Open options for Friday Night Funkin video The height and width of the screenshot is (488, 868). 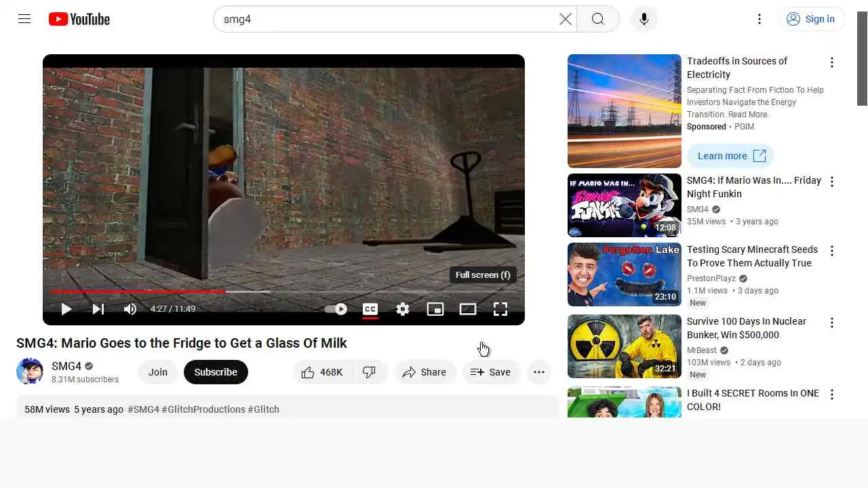[x=832, y=182]
